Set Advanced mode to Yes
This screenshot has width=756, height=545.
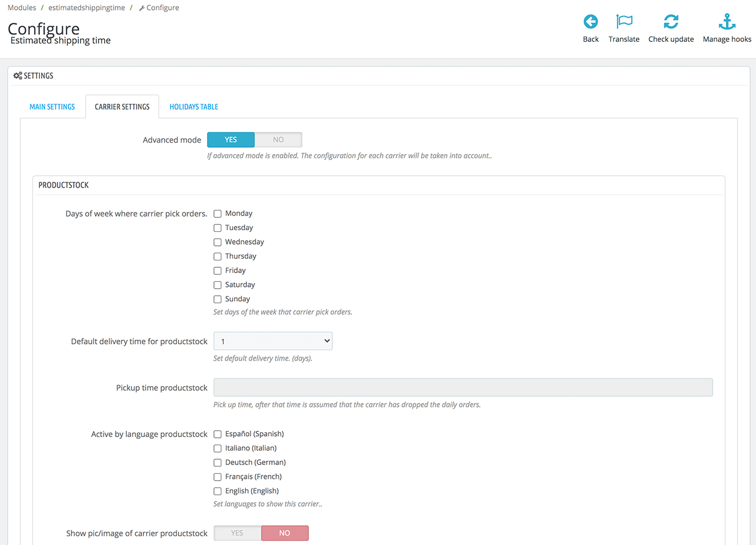pyautogui.click(x=231, y=140)
